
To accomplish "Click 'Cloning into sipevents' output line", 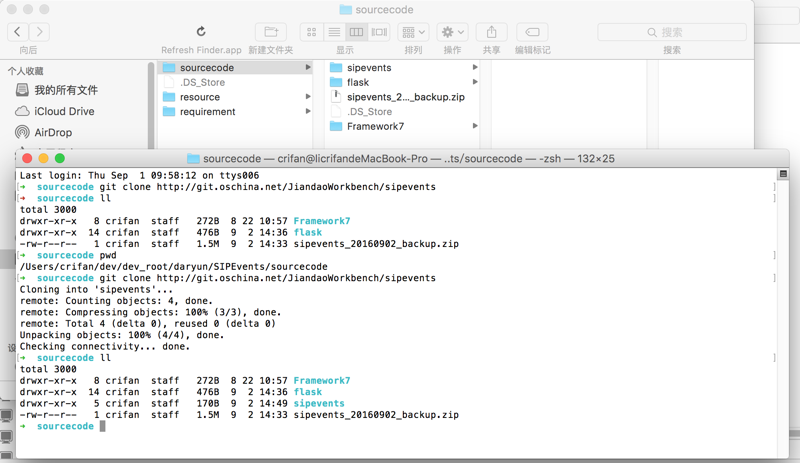I will point(96,289).
